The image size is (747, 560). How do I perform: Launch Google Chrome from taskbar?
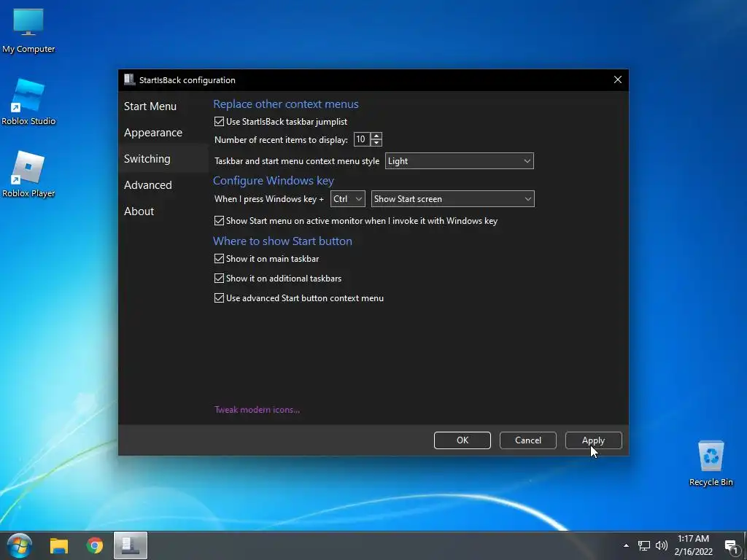pyautogui.click(x=95, y=545)
